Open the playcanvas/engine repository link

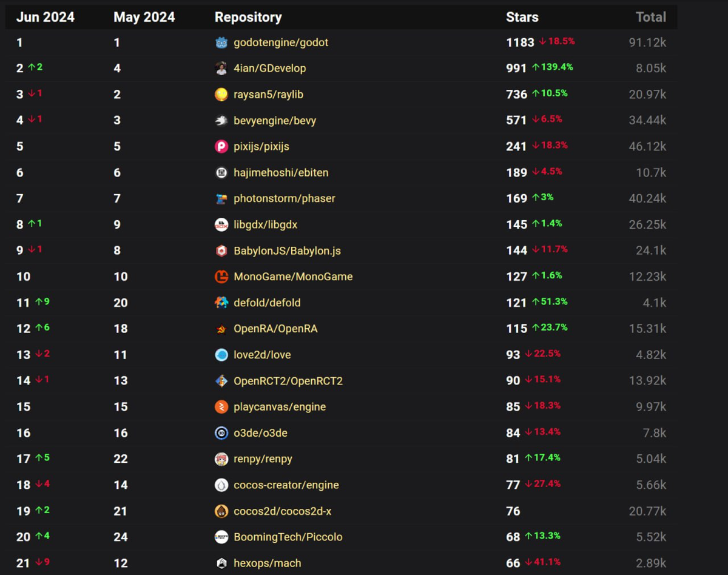(x=280, y=407)
